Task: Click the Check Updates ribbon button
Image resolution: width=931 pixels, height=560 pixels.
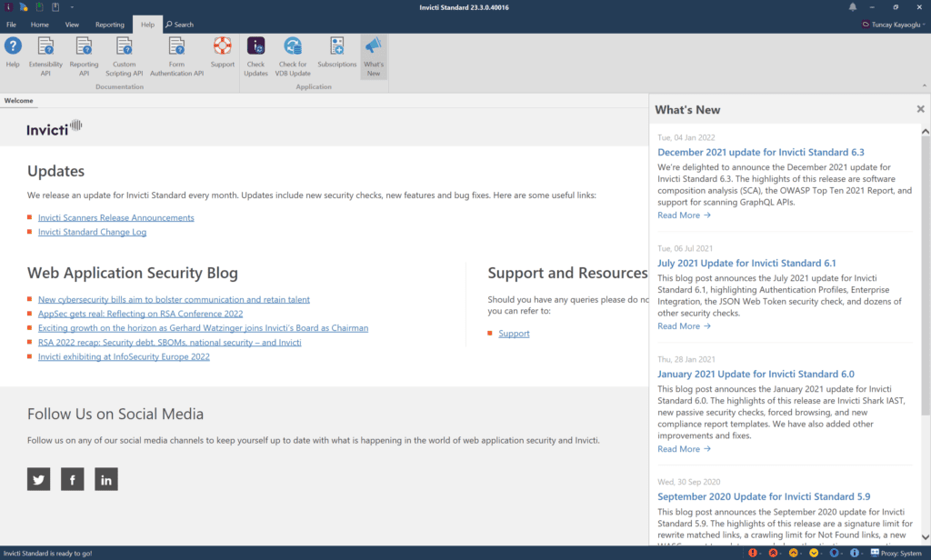Action: coord(255,55)
